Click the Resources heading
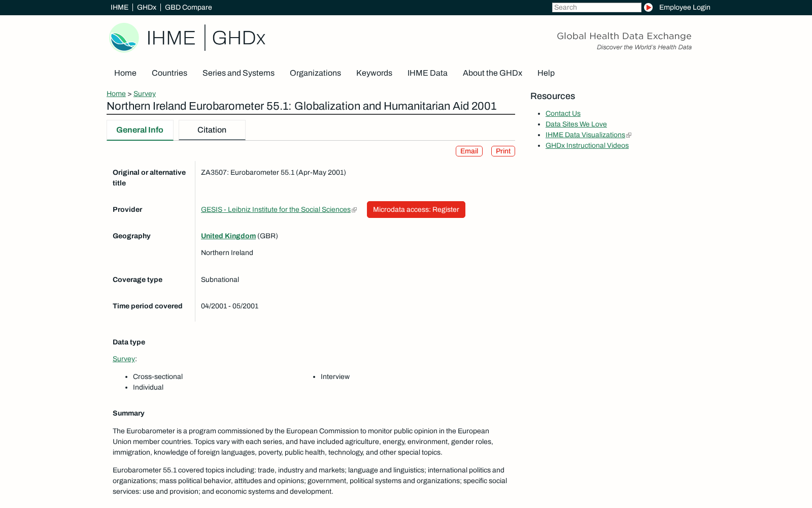Screen dimensions: 812x508 553,96
